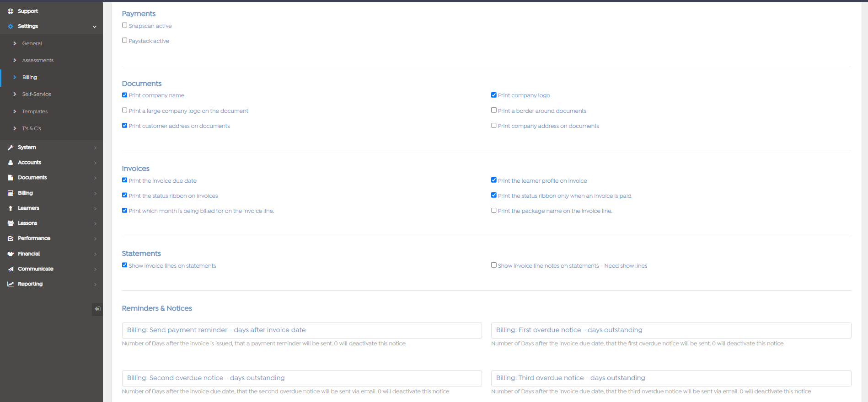Screen dimensions: 868x402
Task: Click the System wrench icon
Action: (x=11, y=148)
